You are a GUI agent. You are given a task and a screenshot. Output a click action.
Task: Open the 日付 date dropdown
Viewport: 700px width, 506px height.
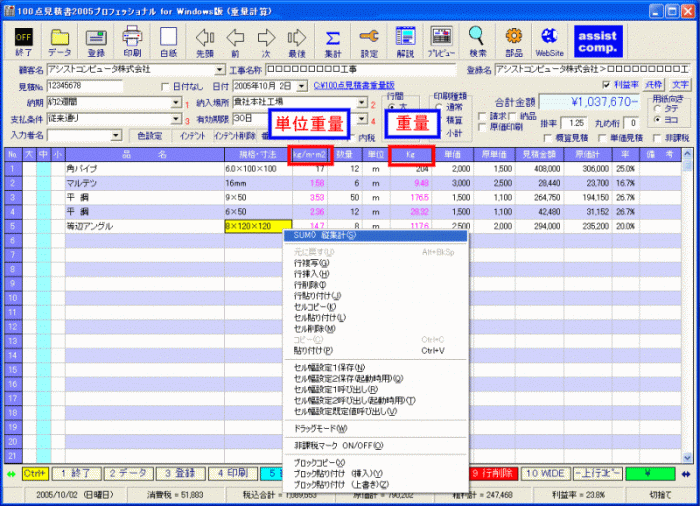[302, 86]
